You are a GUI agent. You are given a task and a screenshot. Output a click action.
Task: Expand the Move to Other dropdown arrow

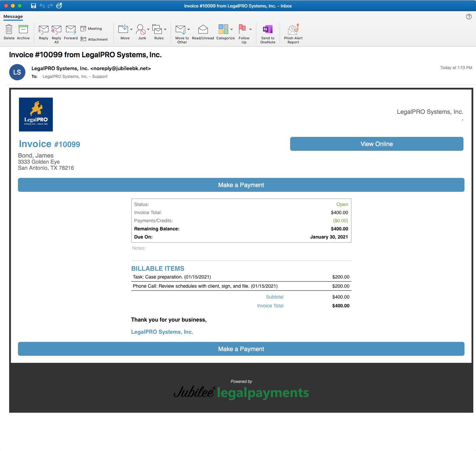(x=189, y=29)
